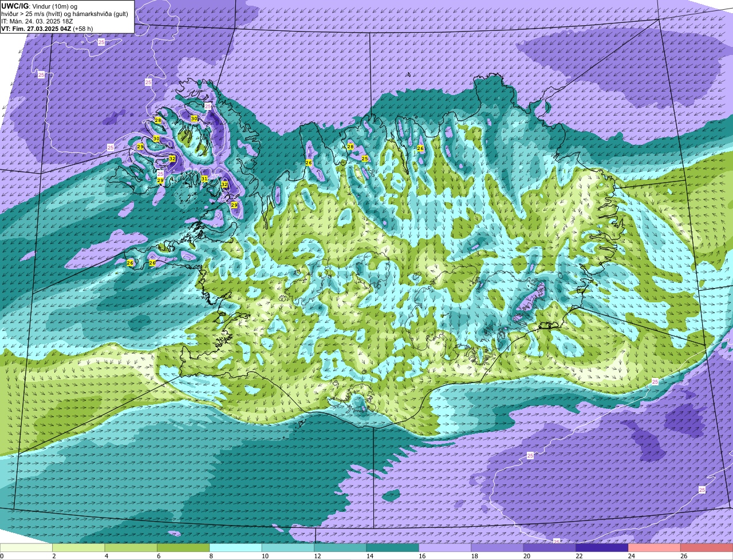Click the 24–26 m/s pink legend swatch
This screenshot has height=560, width=733.
[x=655, y=547]
